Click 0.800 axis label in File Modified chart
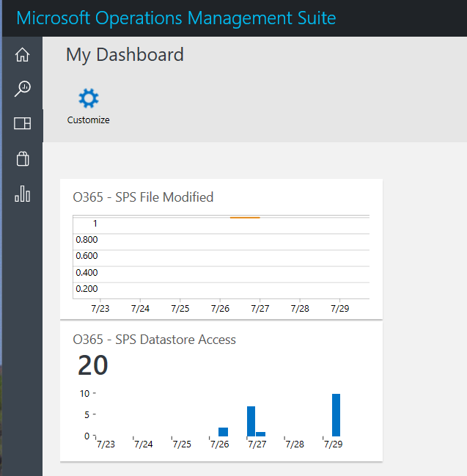 point(87,240)
